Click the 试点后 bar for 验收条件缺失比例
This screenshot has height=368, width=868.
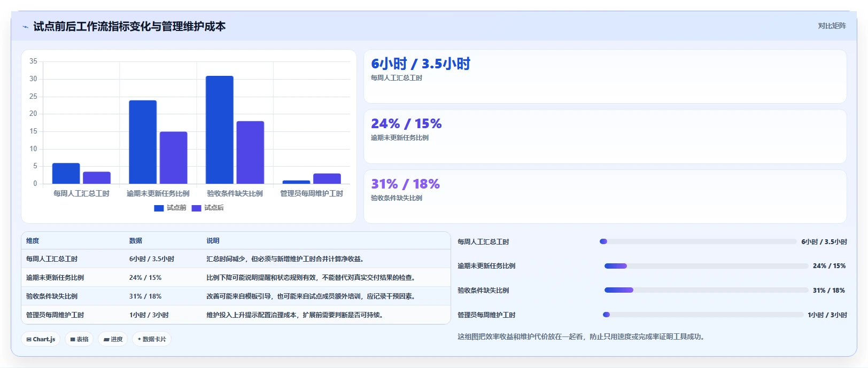(250, 152)
